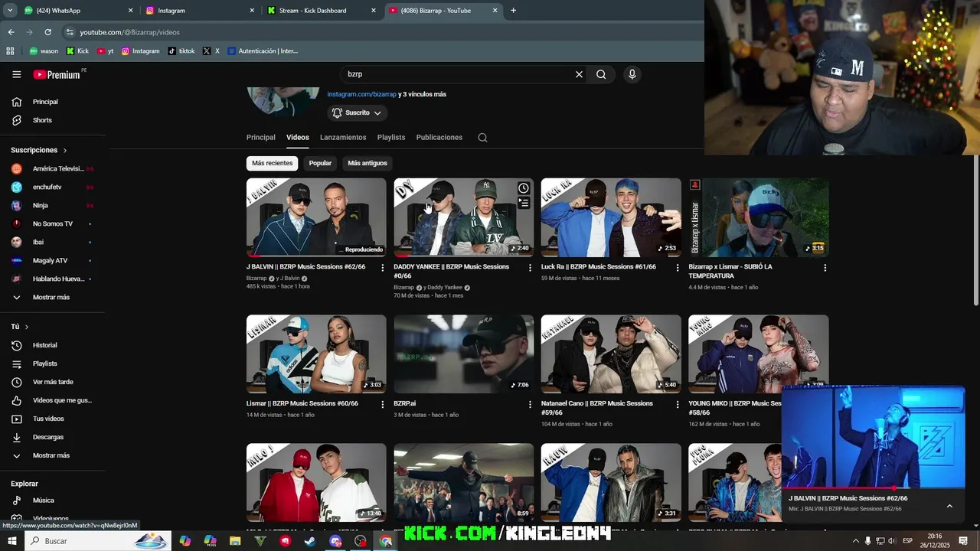Click the YouTube Premium logo
This screenshot has width=980, height=551.
point(57,74)
